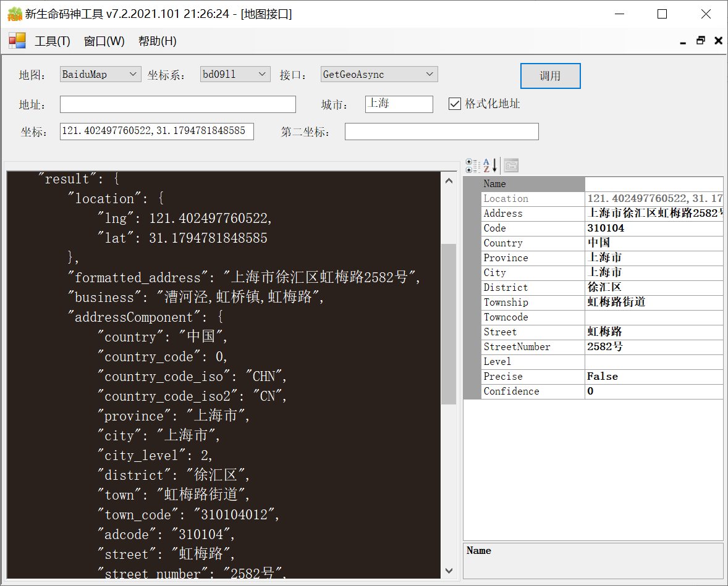Viewport: 728px width, 586px height.
Task: Select the Precise property row
Action: [602, 377]
